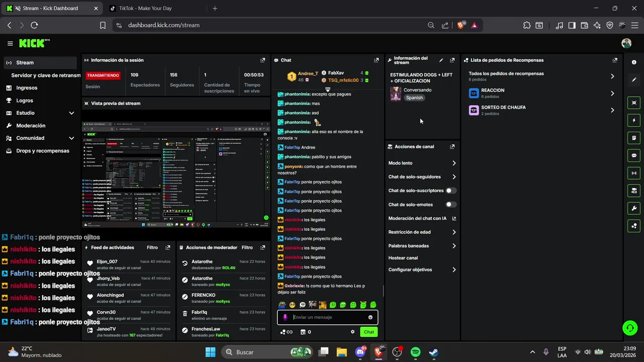
Task: Pop out the Acciones de canal panel
Action: pyautogui.click(x=452, y=147)
